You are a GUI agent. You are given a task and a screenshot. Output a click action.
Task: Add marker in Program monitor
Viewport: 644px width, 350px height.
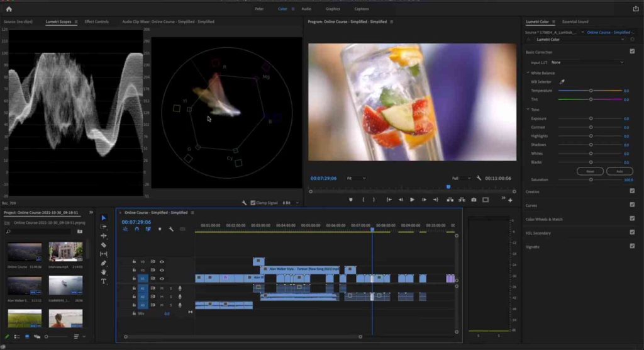[x=350, y=200]
